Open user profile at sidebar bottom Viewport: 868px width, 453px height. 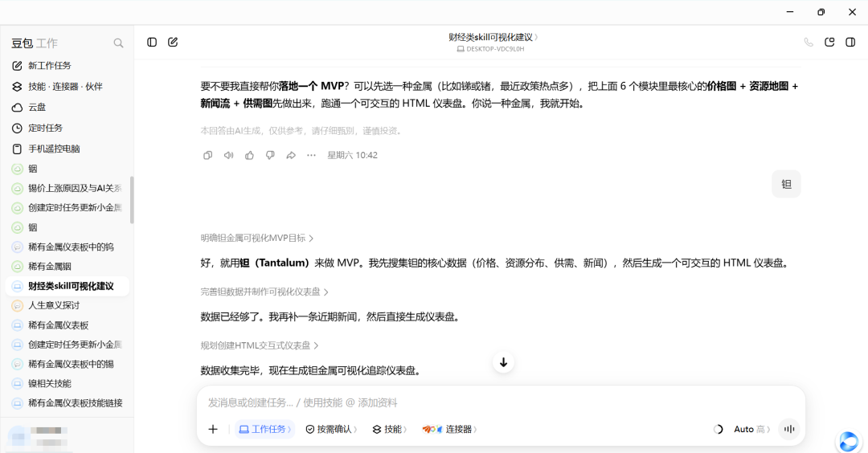coord(39,436)
